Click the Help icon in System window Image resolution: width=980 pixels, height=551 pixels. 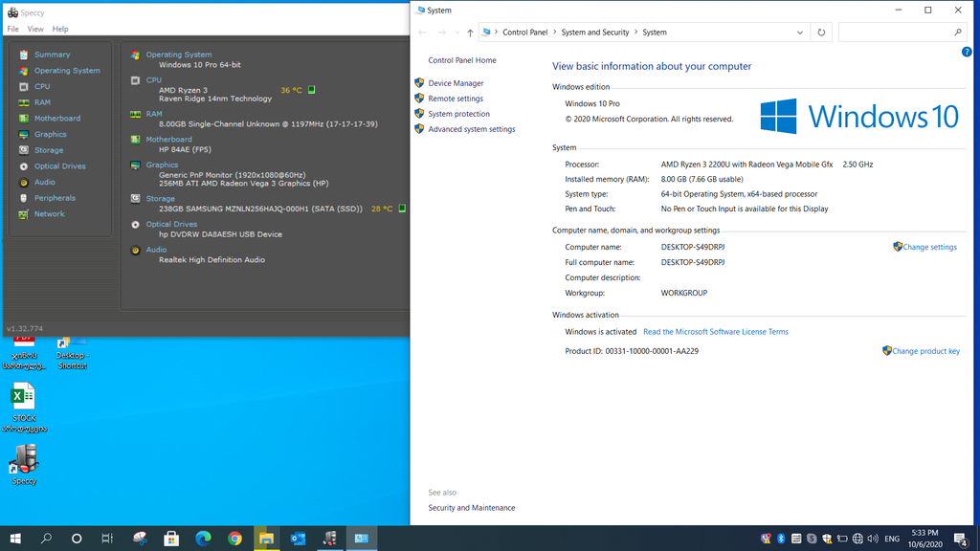[x=967, y=52]
